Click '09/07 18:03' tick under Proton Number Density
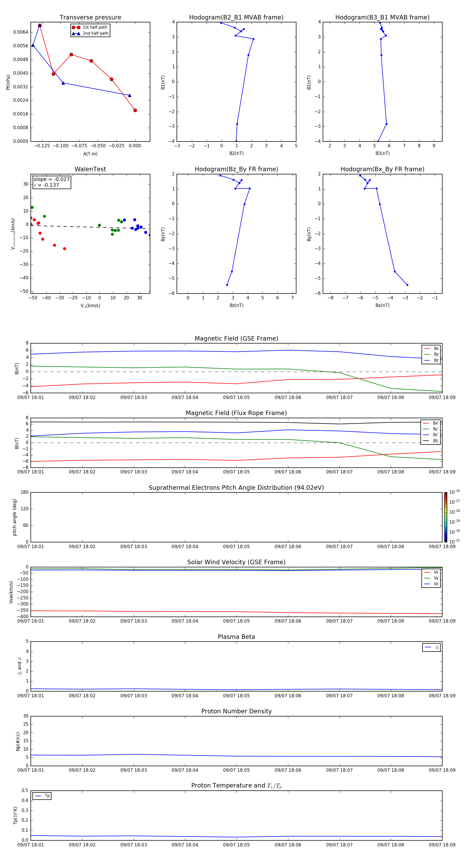This screenshot has height=868, width=473. coord(134,770)
